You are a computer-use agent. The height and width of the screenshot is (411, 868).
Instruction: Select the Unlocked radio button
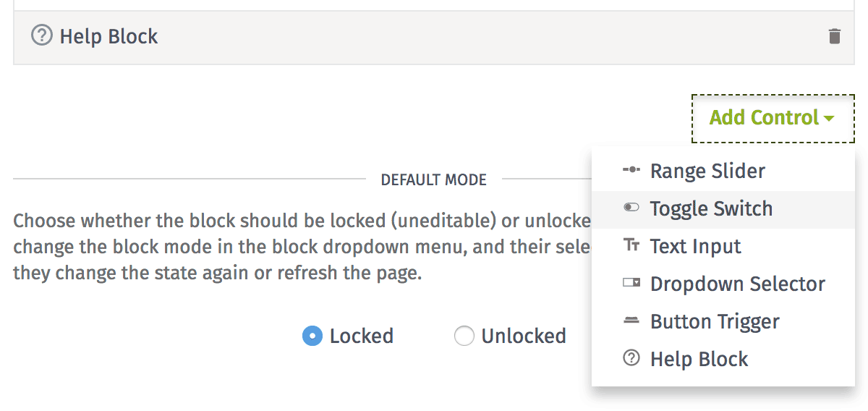coord(464,336)
